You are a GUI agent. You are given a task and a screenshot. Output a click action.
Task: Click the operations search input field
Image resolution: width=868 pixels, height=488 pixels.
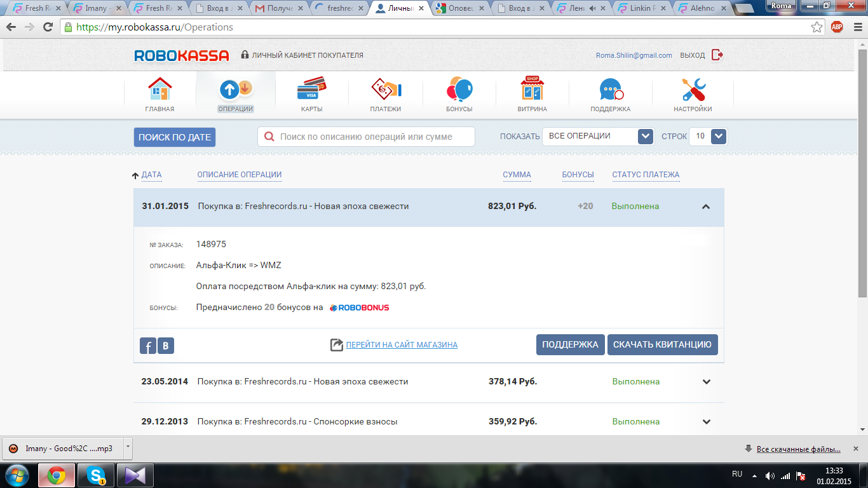(x=366, y=137)
